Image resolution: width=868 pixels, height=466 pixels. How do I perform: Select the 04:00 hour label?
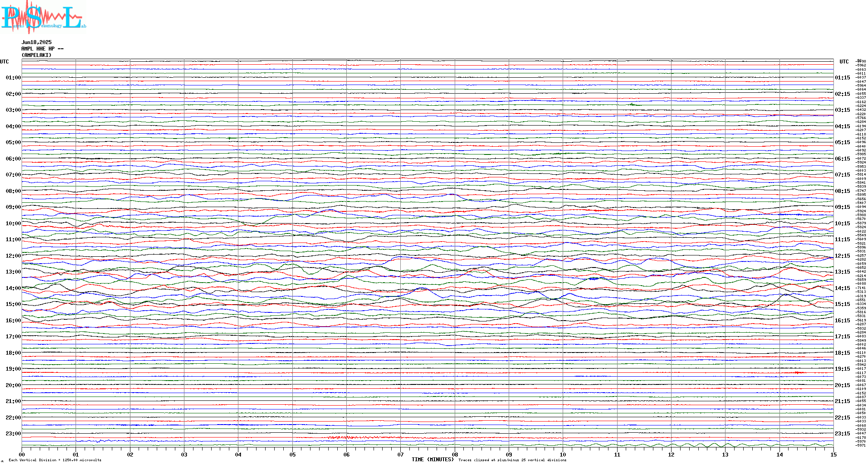click(x=13, y=126)
